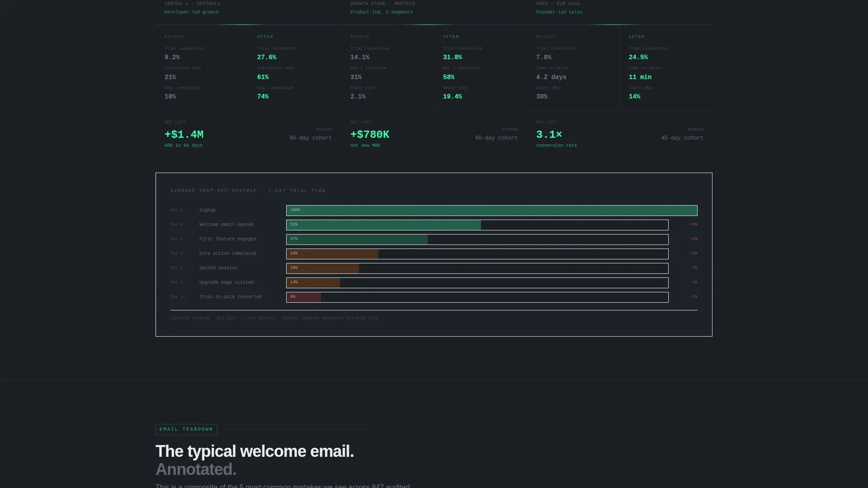Click the 14.1% trial conversion value

pyautogui.click(x=360, y=57)
